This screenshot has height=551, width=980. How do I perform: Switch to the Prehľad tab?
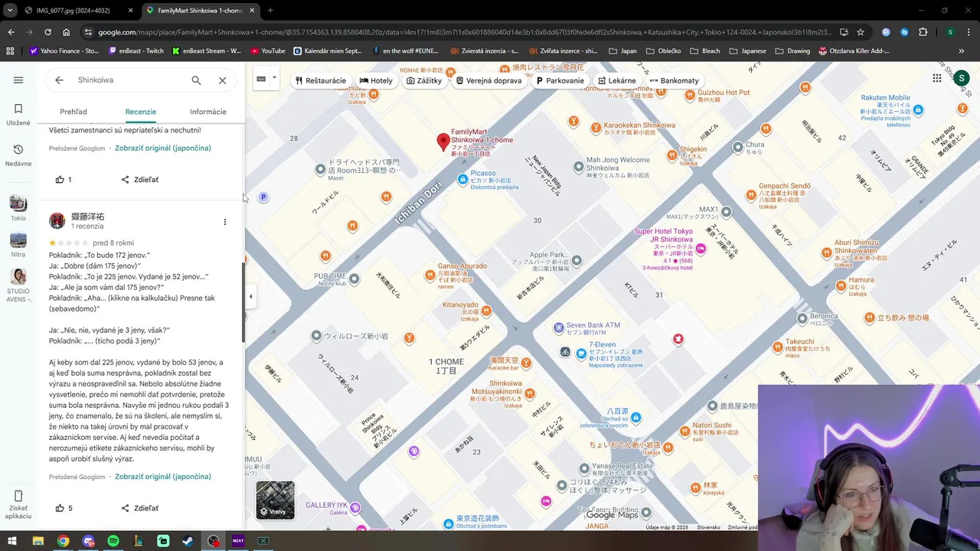(73, 112)
